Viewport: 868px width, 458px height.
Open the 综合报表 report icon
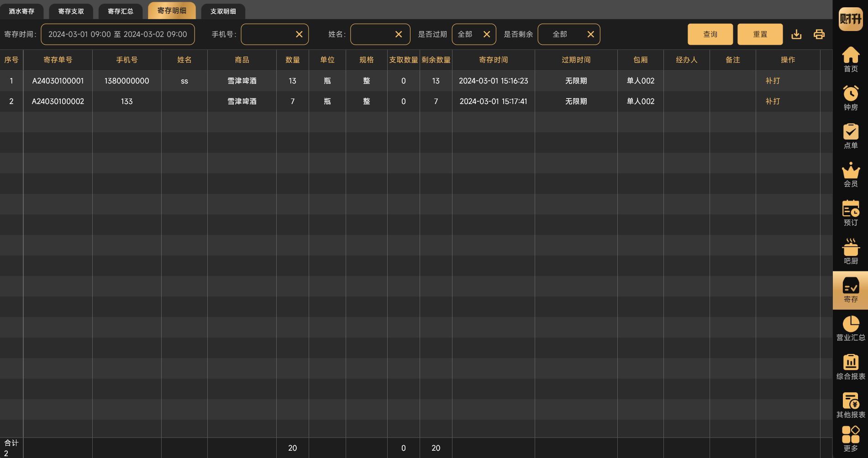click(850, 367)
